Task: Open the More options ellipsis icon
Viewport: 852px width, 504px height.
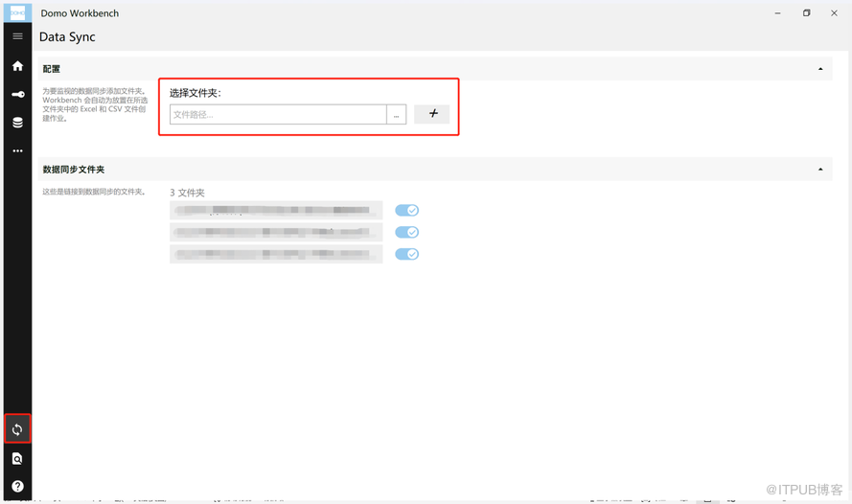Action: tap(17, 151)
